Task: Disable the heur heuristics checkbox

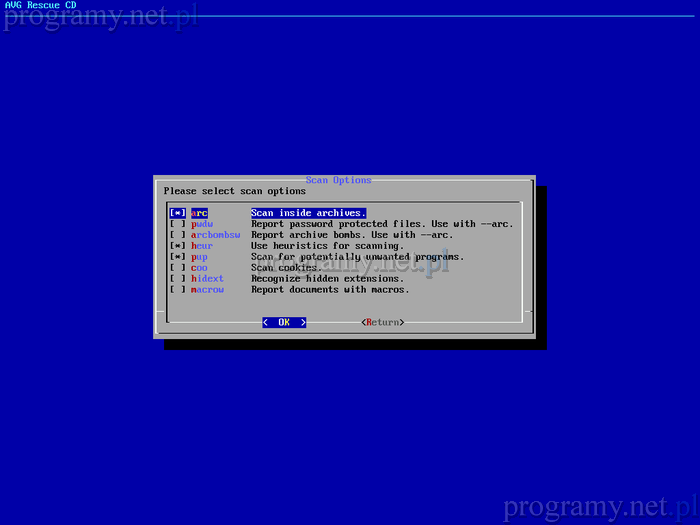Action: pyautogui.click(x=177, y=246)
